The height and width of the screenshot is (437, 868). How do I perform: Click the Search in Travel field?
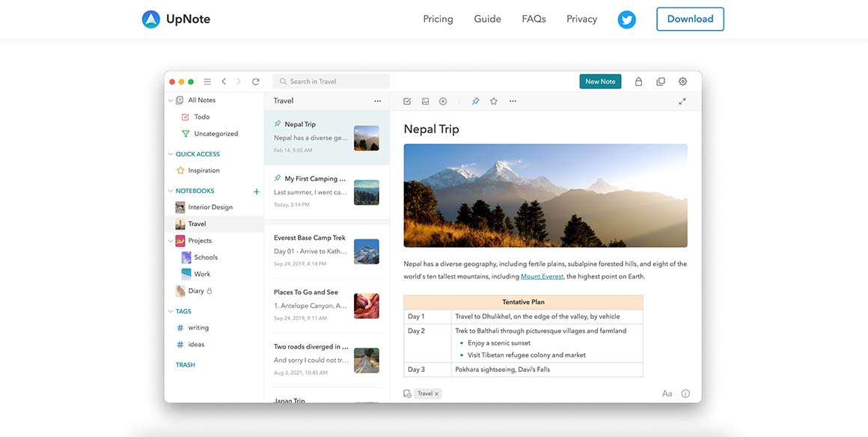pos(331,82)
